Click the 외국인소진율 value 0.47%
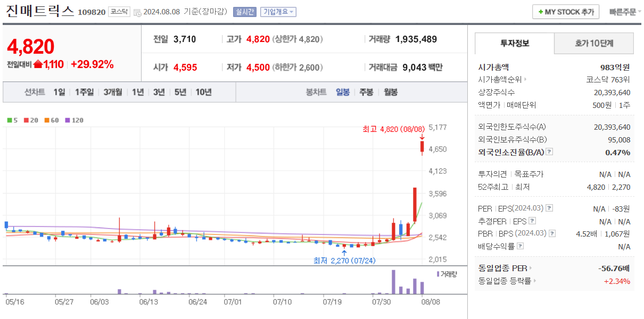644x319 pixels. click(x=618, y=152)
